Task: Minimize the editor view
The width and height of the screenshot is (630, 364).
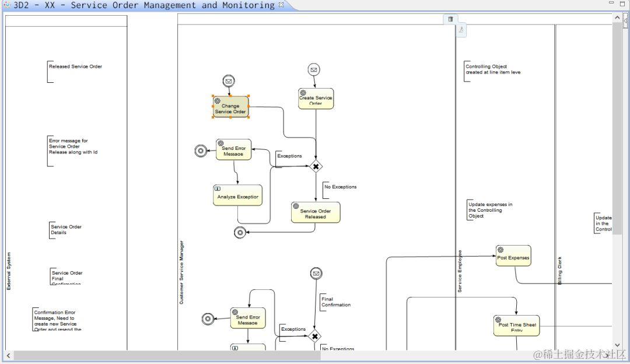Action: click(x=611, y=3)
